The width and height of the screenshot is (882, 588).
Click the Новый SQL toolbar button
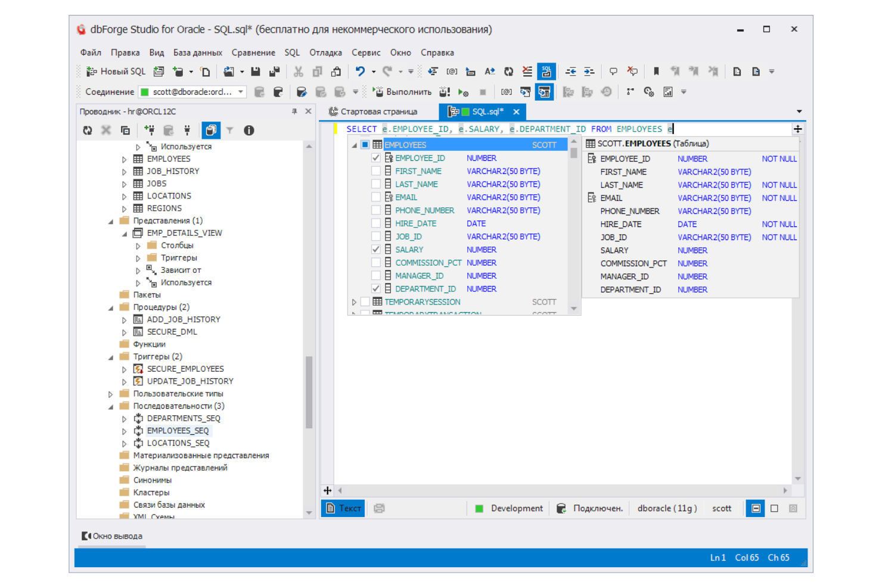[116, 71]
